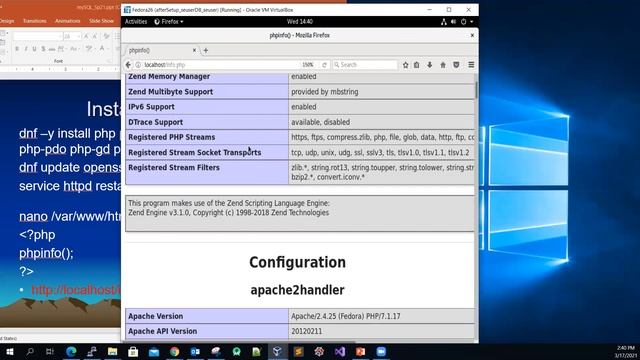640x360 pixels.
Task: Switch to VirtualBox taskbar icon
Action: [278, 351]
